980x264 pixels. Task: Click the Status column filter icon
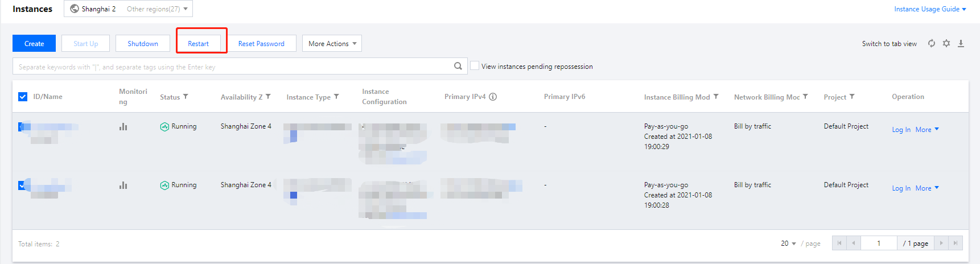[x=186, y=97]
